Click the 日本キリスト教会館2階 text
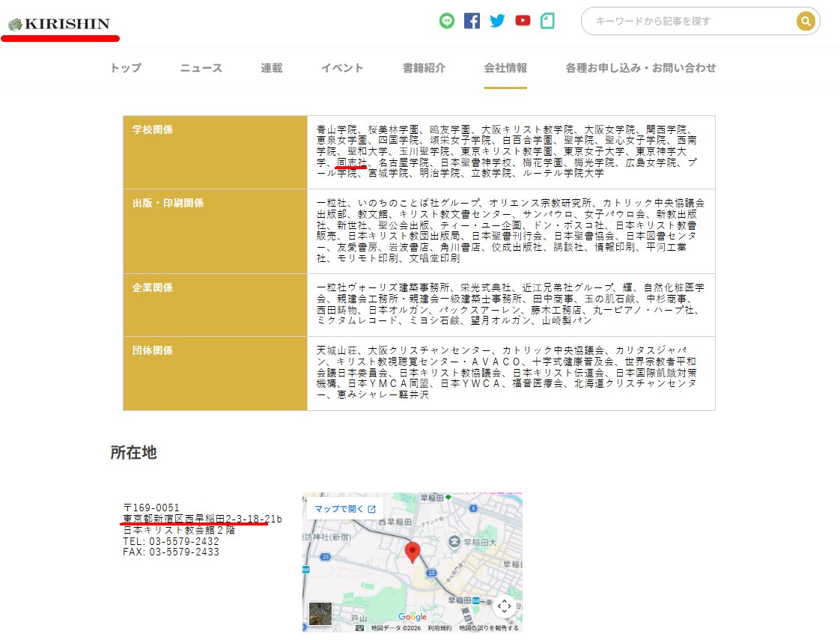Image resolution: width=840 pixels, height=640 pixels. click(179, 530)
